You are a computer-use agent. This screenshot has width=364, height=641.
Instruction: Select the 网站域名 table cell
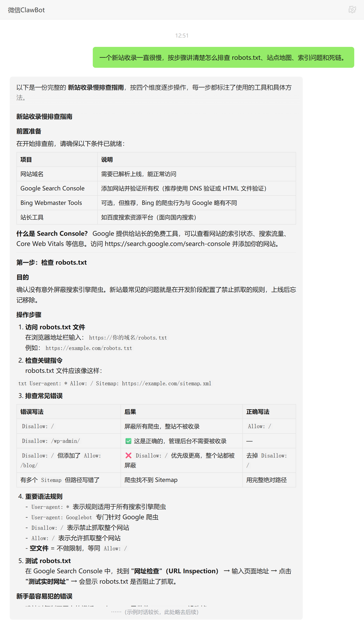57,174
